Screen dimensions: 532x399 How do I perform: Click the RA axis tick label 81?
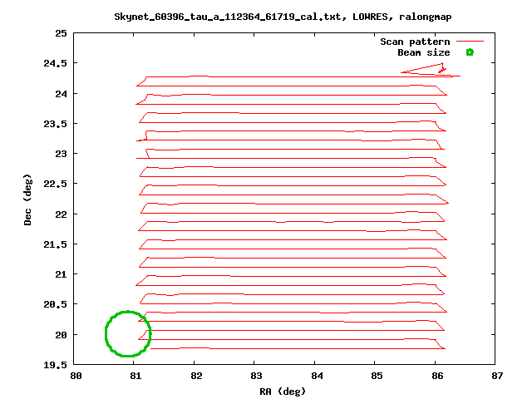coord(135,376)
